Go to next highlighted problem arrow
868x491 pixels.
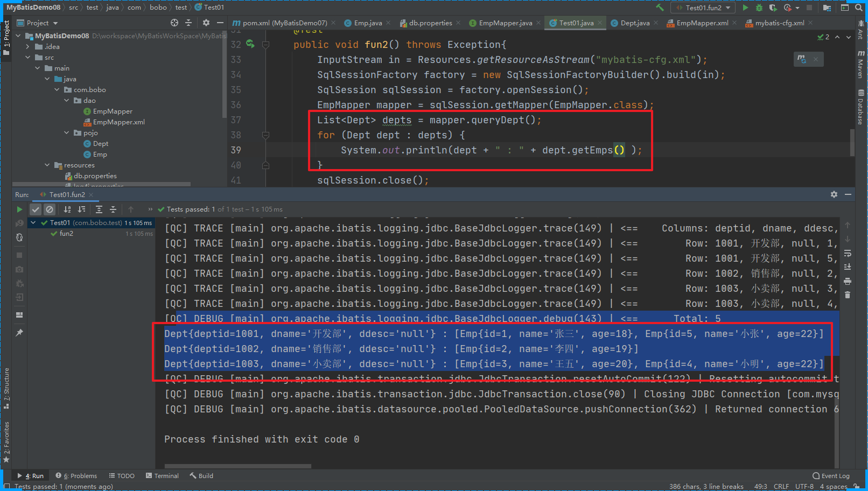849,37
